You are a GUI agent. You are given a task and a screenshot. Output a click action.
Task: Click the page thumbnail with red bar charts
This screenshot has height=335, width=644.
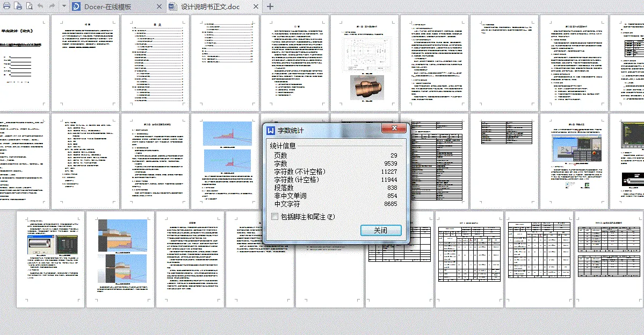tap(225, 161)
